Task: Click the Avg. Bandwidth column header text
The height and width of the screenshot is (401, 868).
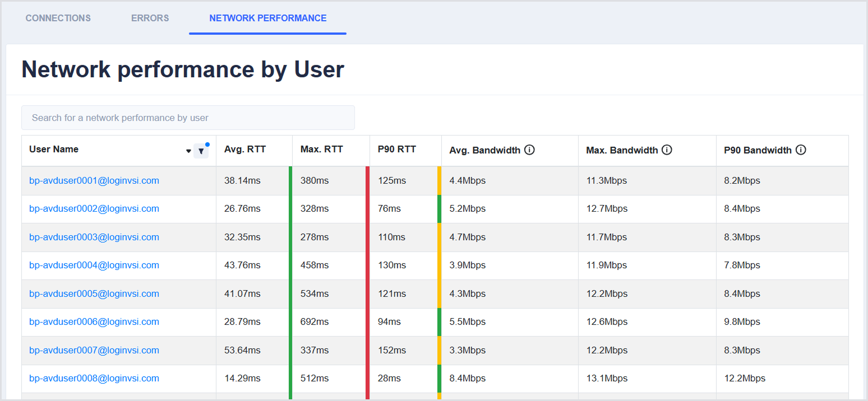Action: click(485, 150)
